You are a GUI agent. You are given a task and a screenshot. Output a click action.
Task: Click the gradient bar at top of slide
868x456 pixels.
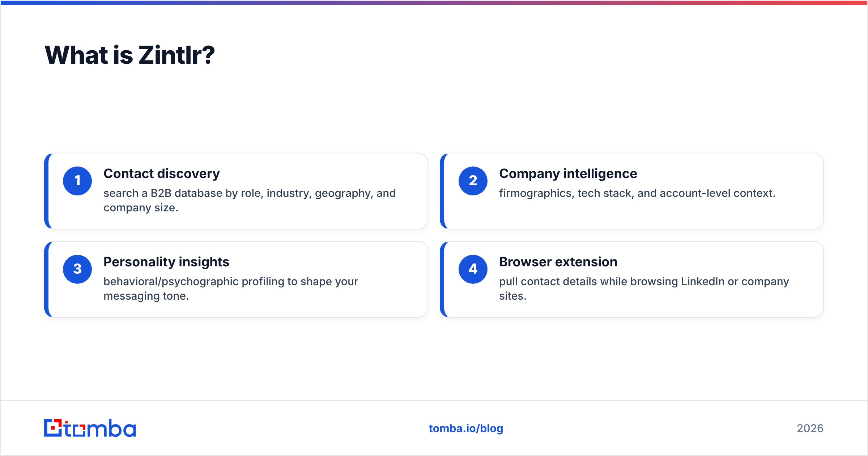[x=434, y=3]
